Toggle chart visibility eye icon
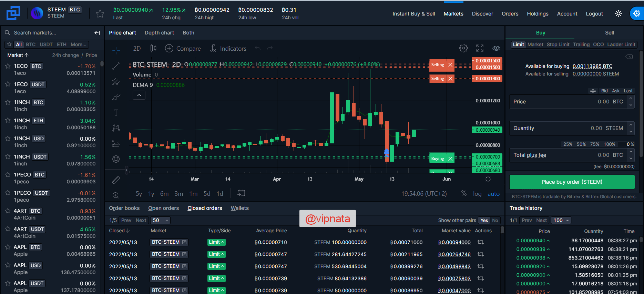The height and width of the screenshot is (294, 644). tap(496, 48)
